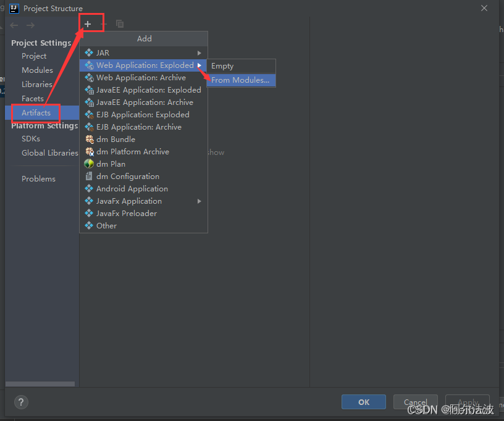This screenshot has height=421, width=504.
Task: Choose JavaEE Application: Archive
Action: (143, 102)
